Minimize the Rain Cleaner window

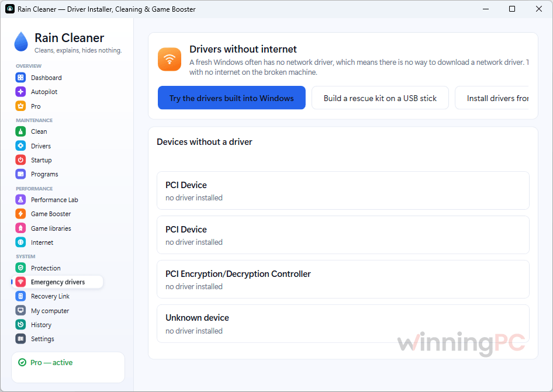pyautogui.click(x=486, y=9)
